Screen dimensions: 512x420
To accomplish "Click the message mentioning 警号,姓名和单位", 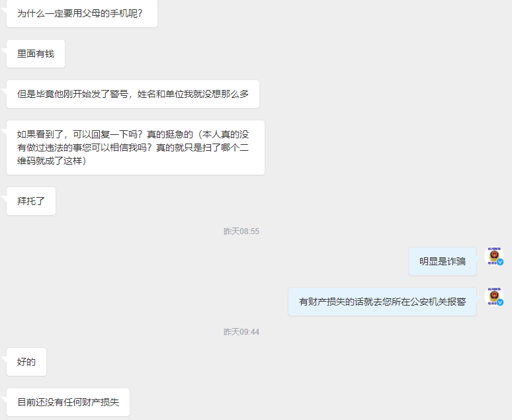I will pos(133,94).
